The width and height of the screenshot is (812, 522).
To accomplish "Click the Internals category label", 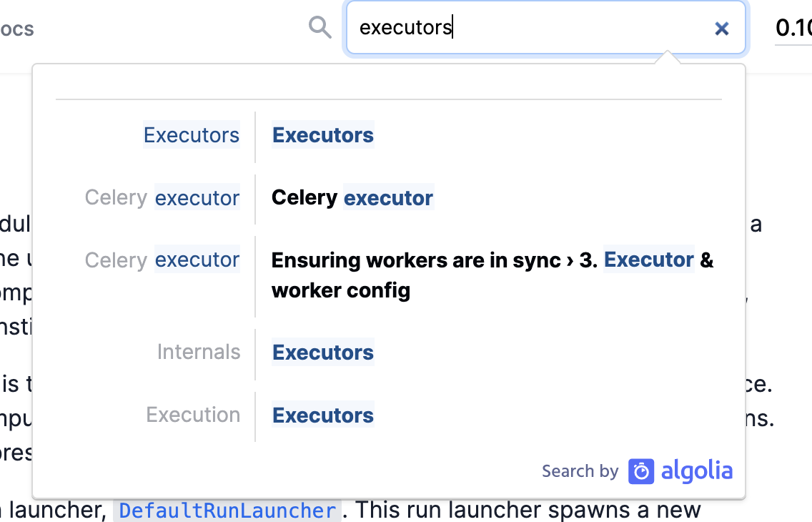I will click(x=199, y=352).
